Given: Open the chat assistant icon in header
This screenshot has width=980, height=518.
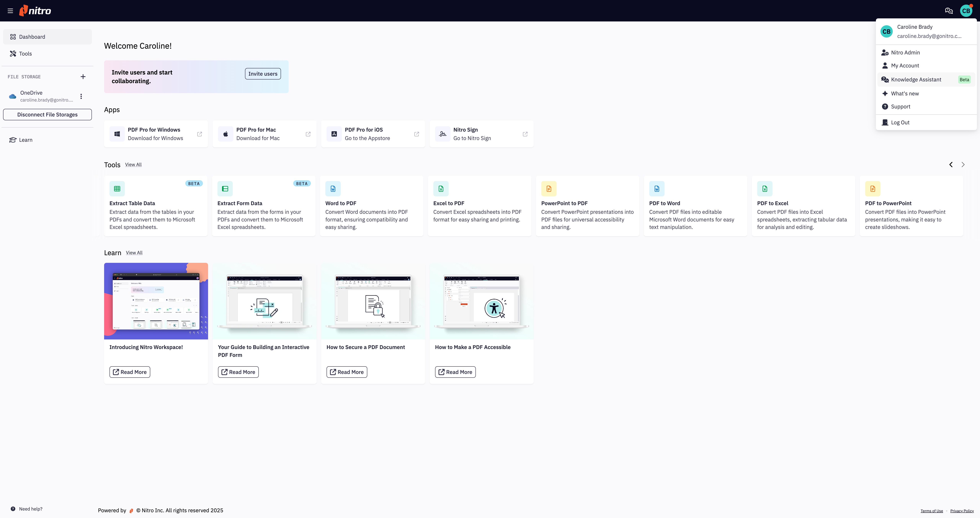Looking at the screenshot, I should tap(949, 11).
